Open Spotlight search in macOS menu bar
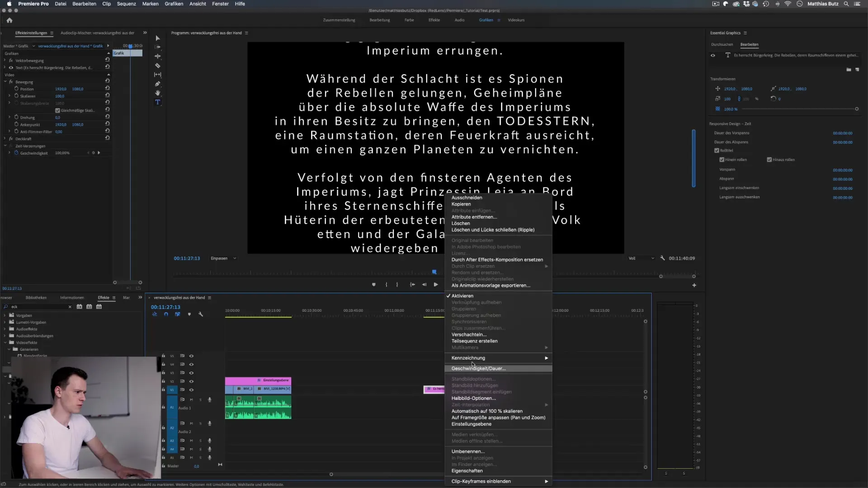This screenshot has width=868, height=488. [846, 4]
